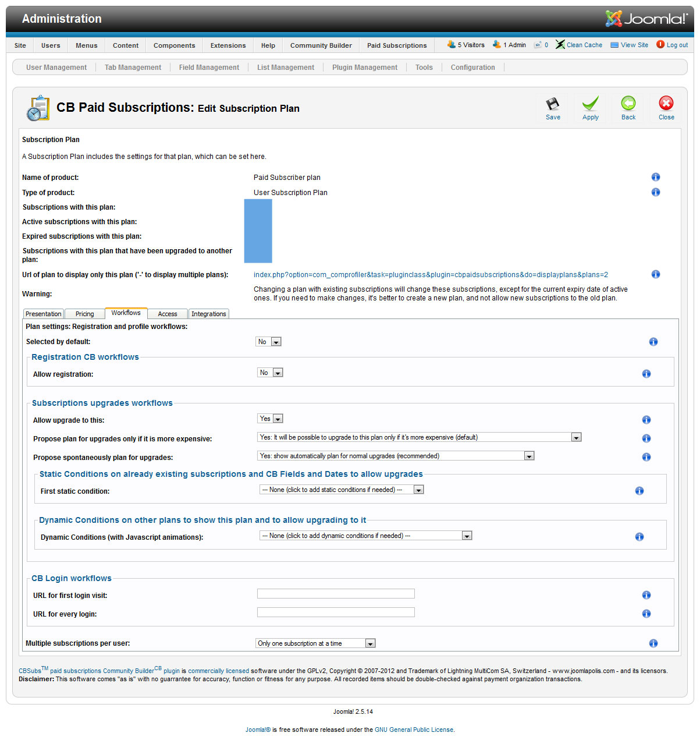Viewport: 700px width, 747px height.
Task: Go to List Management submenu
Action: tap(286, 68)
